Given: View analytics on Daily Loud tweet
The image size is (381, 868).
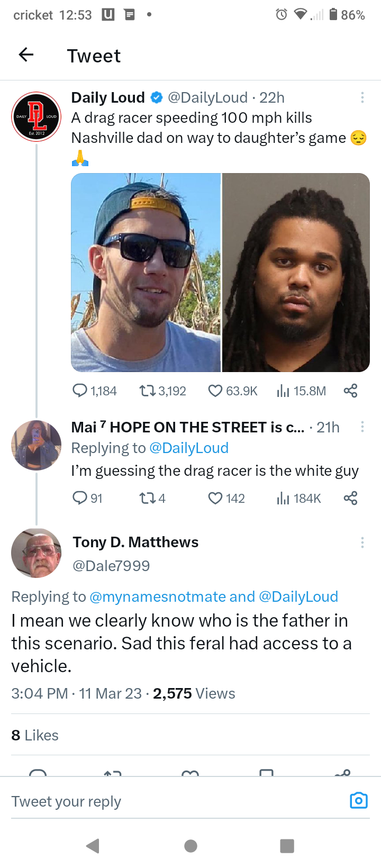Looking at the screenshot, I should point(283,391).
